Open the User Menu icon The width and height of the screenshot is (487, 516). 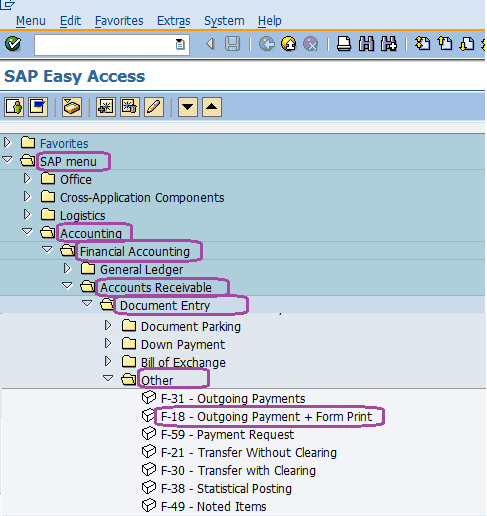[x=14, y=107]
